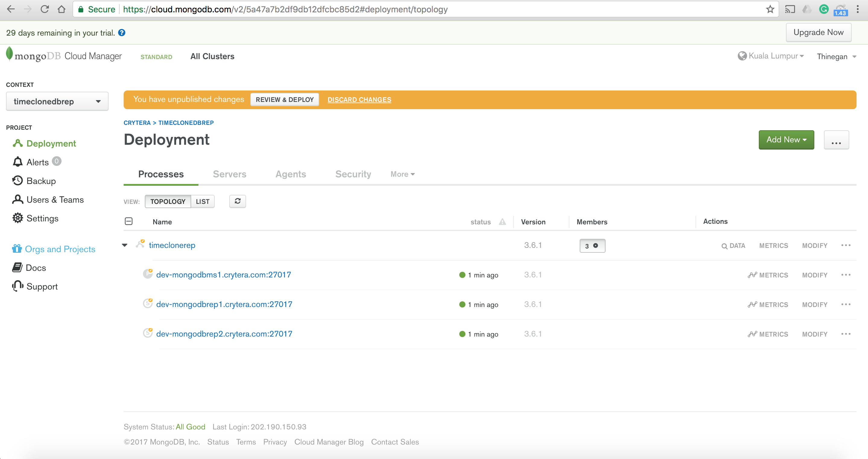The width and height of the screenshot is (868, 459).
Task: Switch to the Servers tab
Action: click(x=230, y=174)
